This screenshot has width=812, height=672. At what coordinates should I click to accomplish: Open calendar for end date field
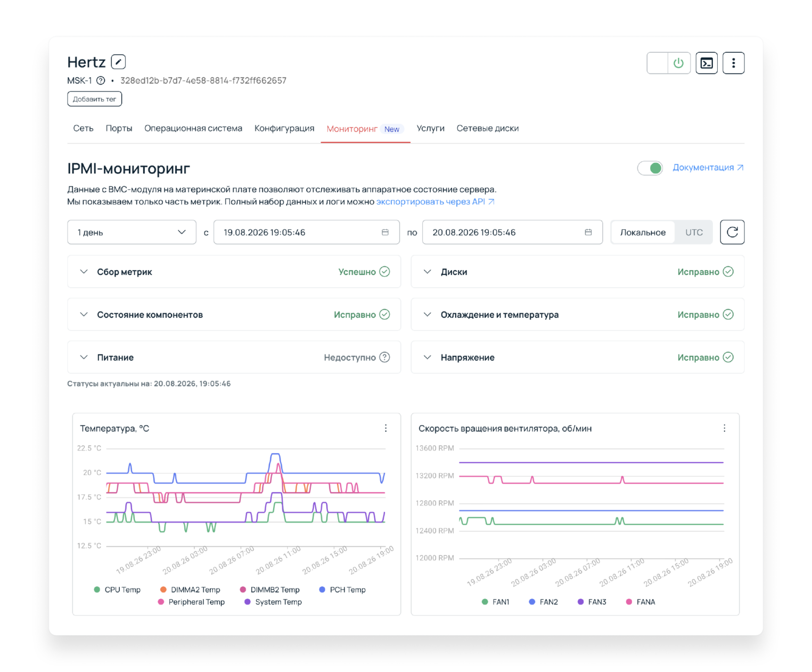coord(588,233)
